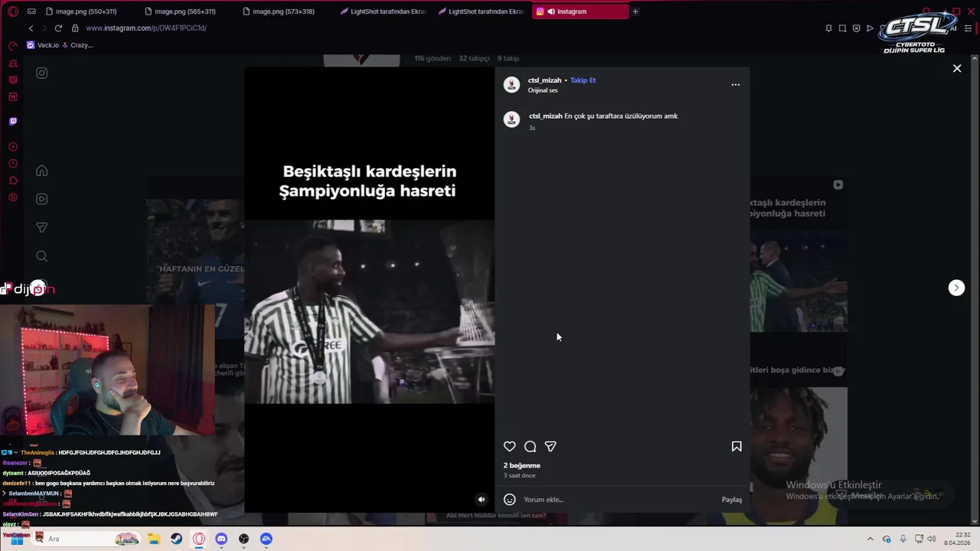Open the 'Orijinal ses' audio link
980x551 pixels.
[543, 90]
